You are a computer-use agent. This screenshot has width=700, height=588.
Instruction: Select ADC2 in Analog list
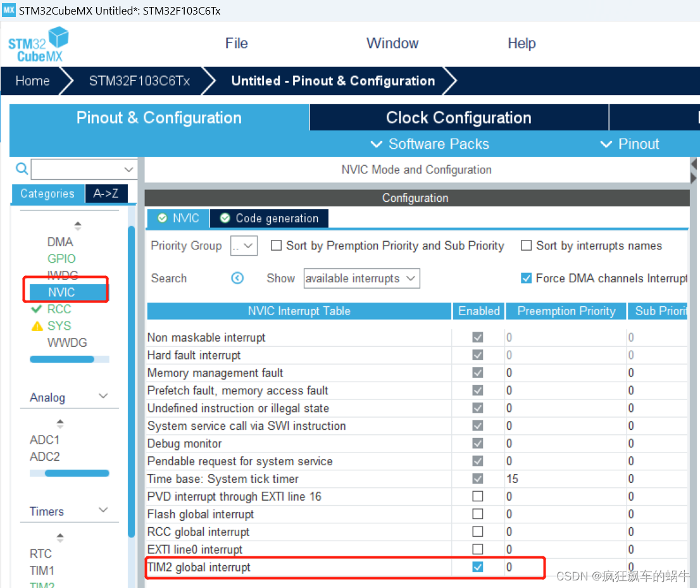coord(45,457)
